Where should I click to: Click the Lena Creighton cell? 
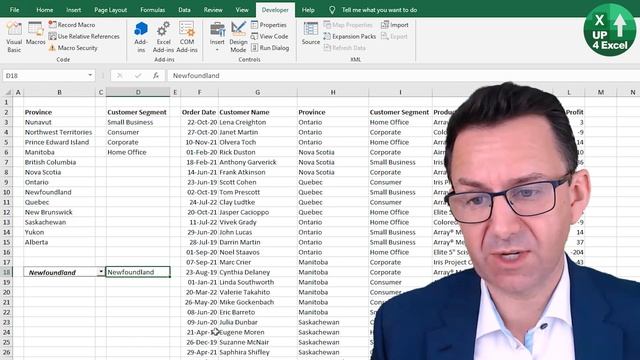[x=258, y=122]
